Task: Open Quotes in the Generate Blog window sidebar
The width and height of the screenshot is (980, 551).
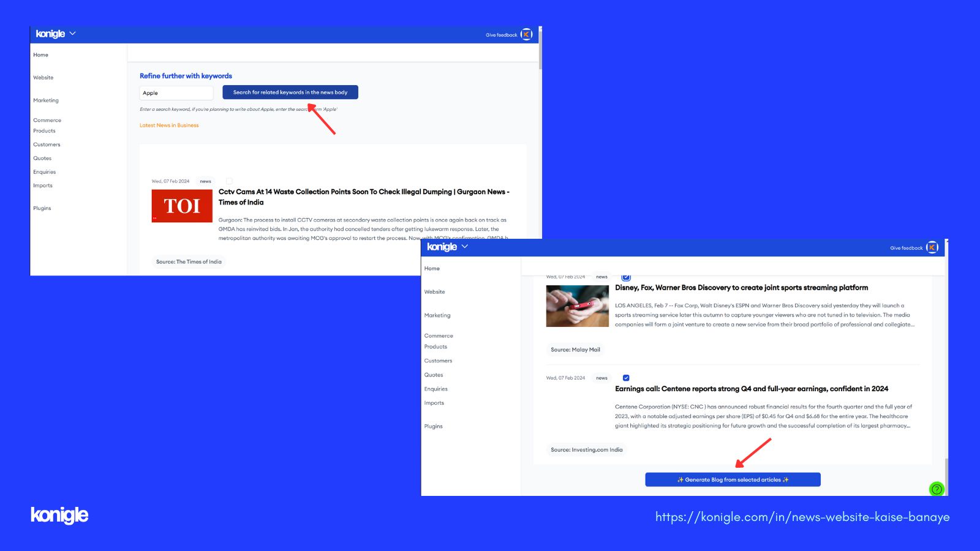Action: [x=434, y=375]
